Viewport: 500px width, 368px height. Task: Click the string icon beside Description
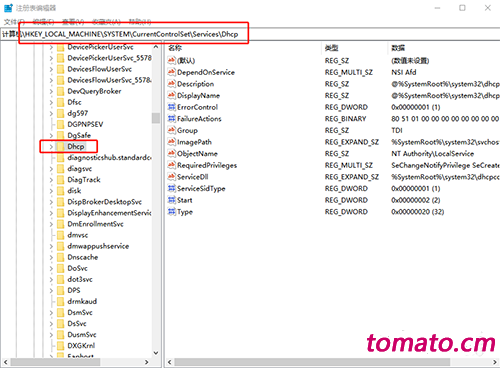171,84
